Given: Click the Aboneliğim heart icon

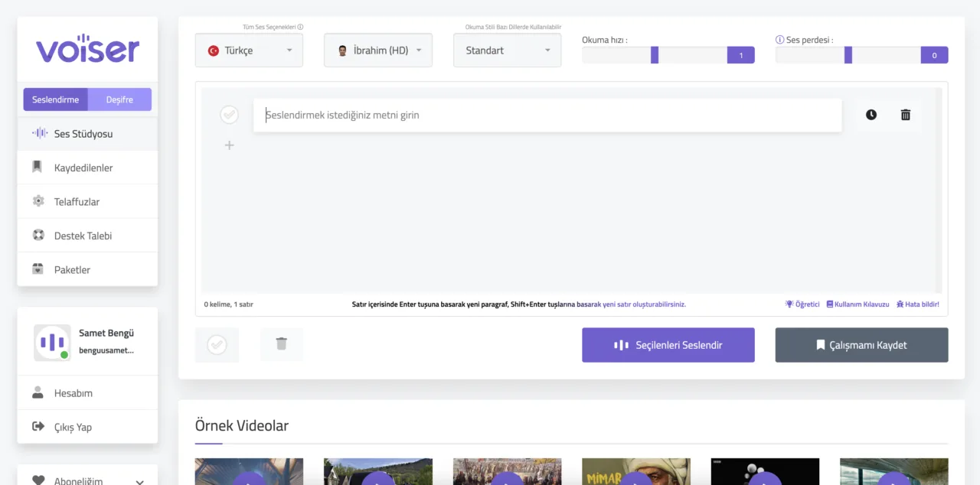Looking at the screenshot, I should 38,480.
